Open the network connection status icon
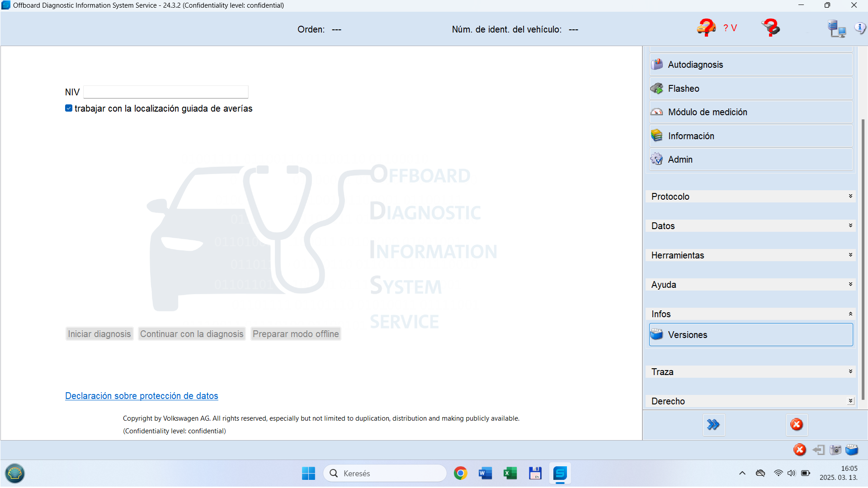The image size is (868, 488). 837,28
